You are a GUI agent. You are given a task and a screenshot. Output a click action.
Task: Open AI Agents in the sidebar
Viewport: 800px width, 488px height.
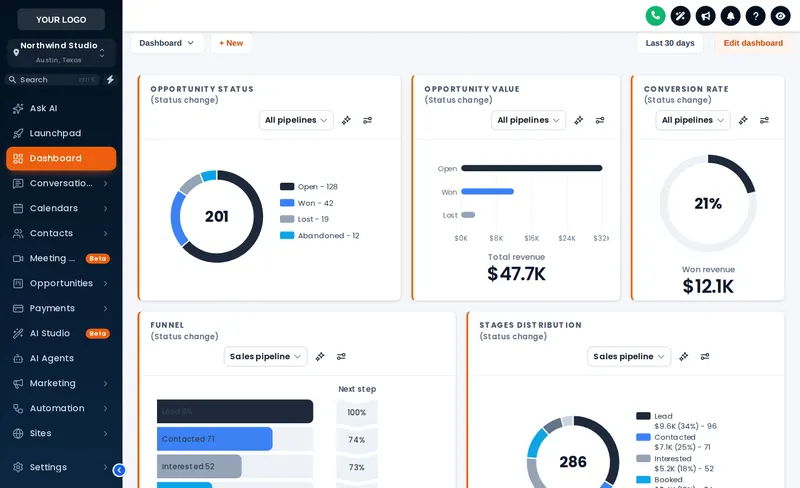pos(61,358)
